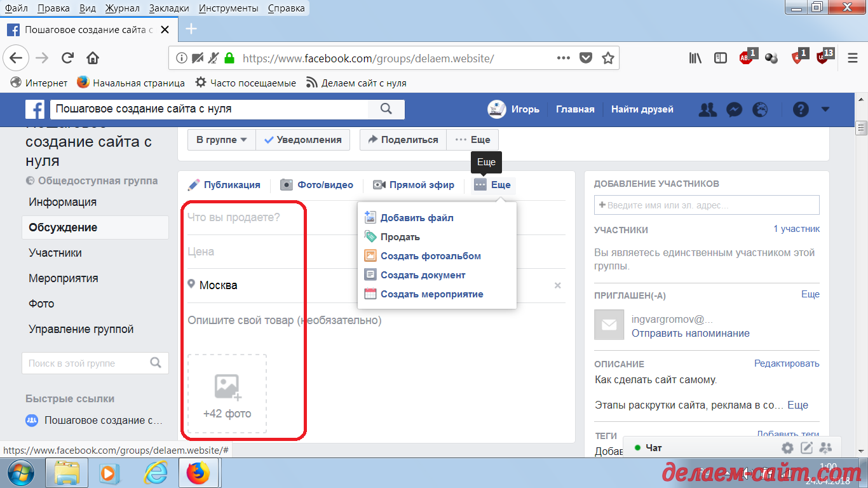Reload the page in Firefox
The image size is (868, 488).
click(67, 58)
